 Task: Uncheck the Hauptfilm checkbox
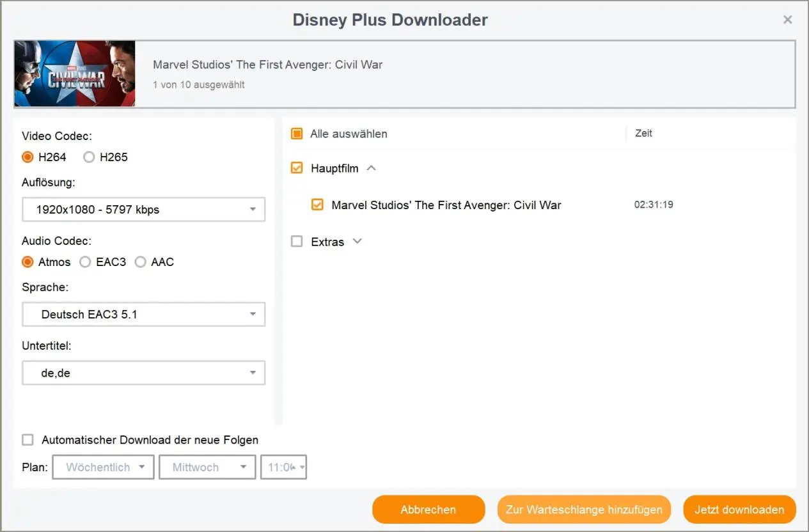(297, 168)
